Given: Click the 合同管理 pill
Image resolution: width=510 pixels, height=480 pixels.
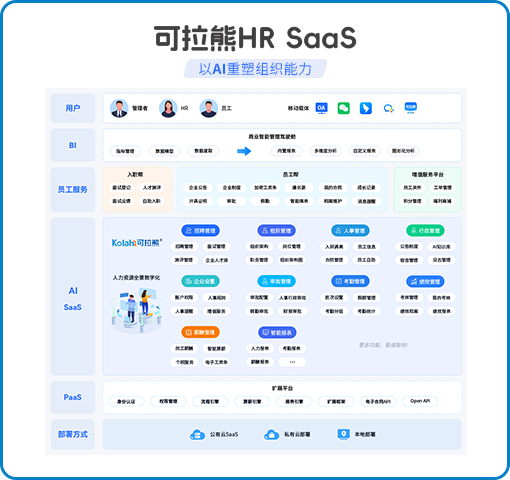Looking at the screenshot, I should click(x=334, y=260).
